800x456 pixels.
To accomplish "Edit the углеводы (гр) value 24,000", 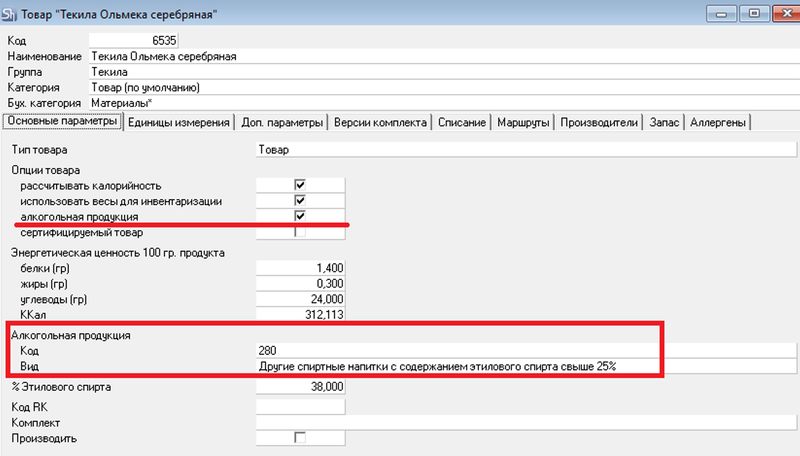I will pos(301,299).
